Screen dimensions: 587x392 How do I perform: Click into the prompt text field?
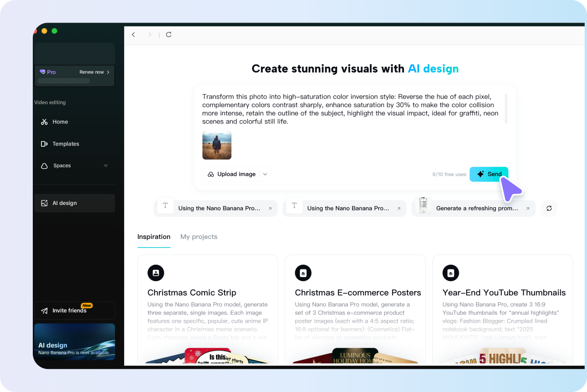(350, 109)
